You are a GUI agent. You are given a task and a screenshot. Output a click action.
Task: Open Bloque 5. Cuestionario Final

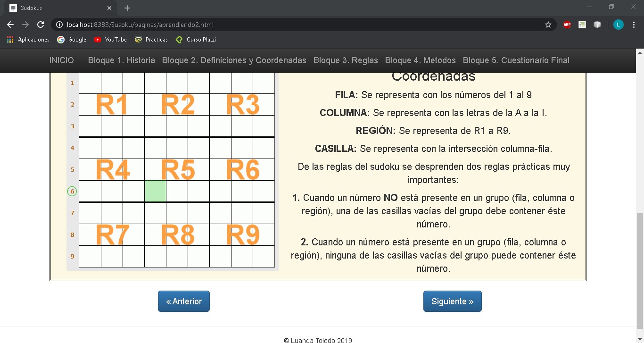point(516,60)
